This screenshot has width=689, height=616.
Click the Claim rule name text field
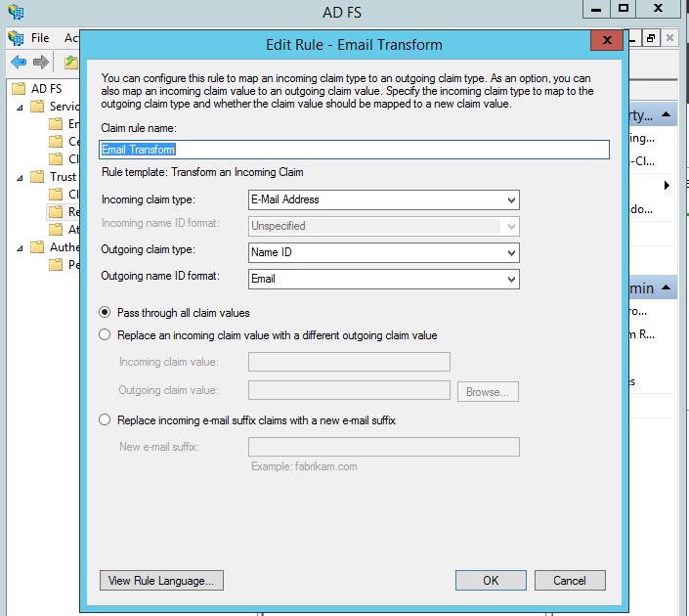tap(355, 150)
